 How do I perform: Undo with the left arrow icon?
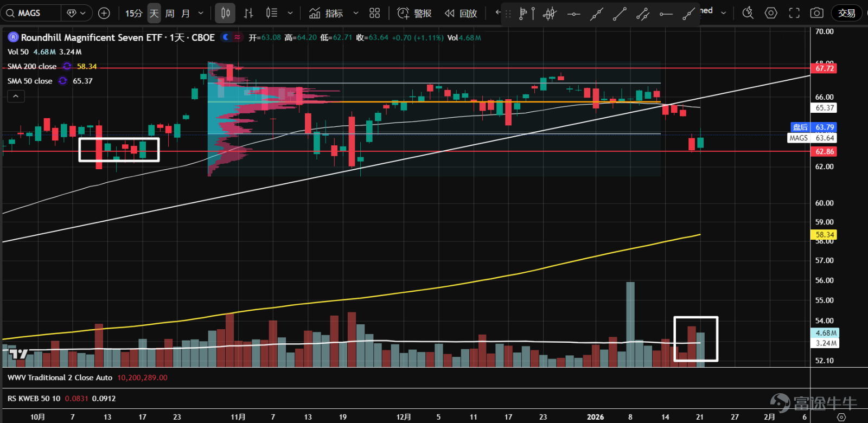pyautogui.click(x=497, y=12)
